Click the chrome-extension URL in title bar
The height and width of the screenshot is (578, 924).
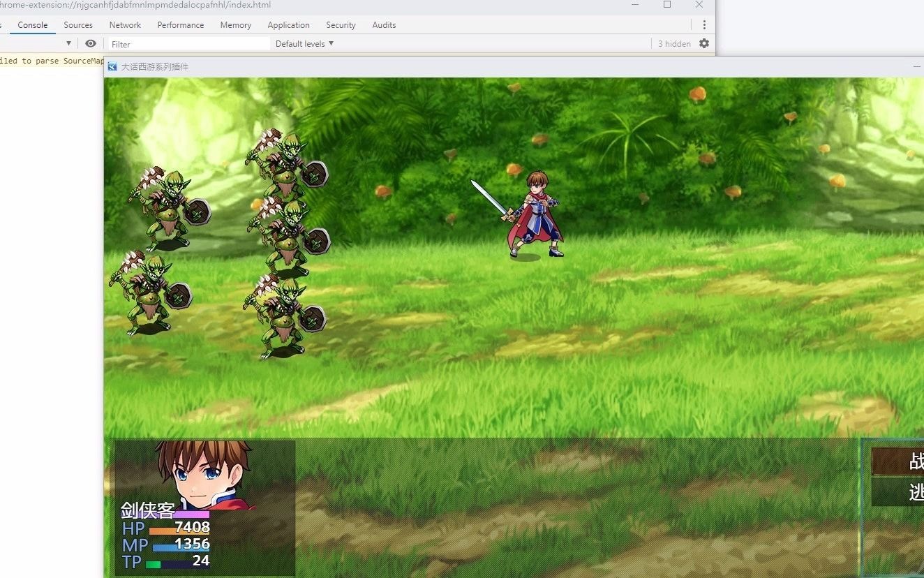click(136, 5)
